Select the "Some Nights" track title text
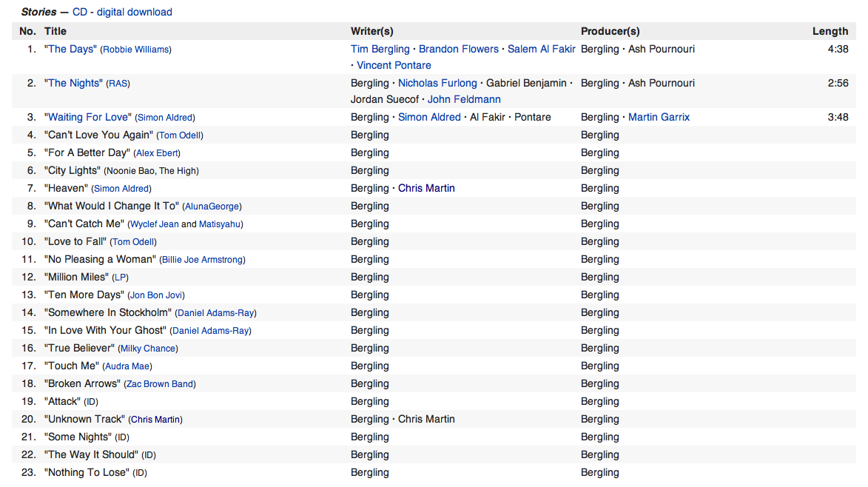 [78, 437]
